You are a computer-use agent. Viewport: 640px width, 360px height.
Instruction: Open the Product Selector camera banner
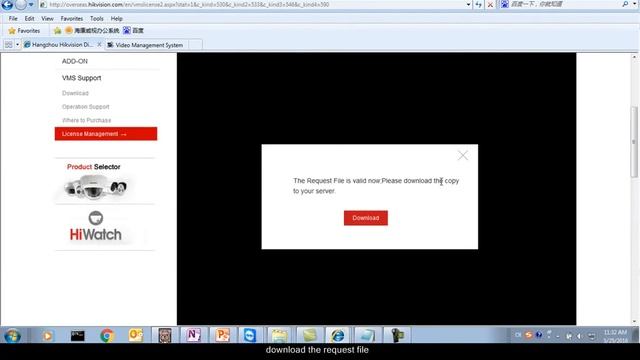(95, 182)
